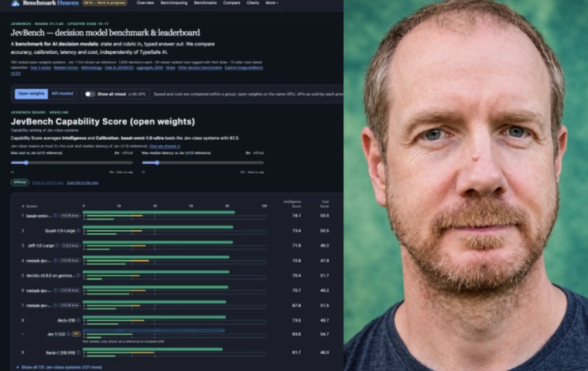Toggle the Show all mixed switch
588x371 pixels.
pos(89,94)
